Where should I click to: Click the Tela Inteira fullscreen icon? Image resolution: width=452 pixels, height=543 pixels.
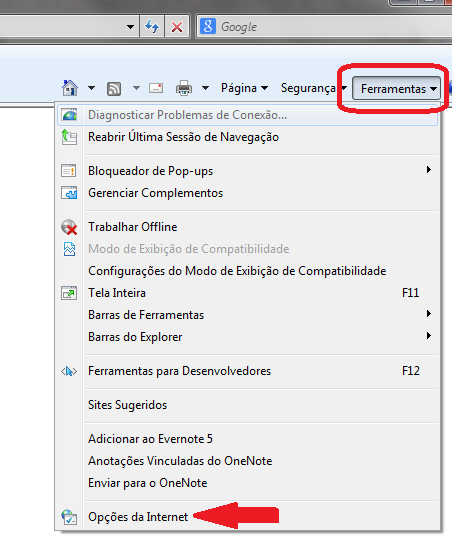point(69,293)
